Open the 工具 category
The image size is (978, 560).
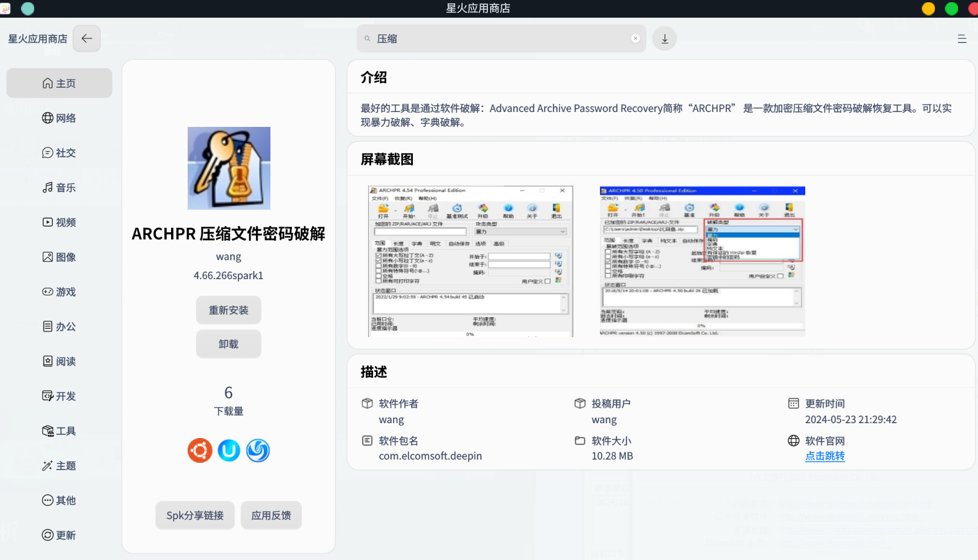(x=59, y=431)
